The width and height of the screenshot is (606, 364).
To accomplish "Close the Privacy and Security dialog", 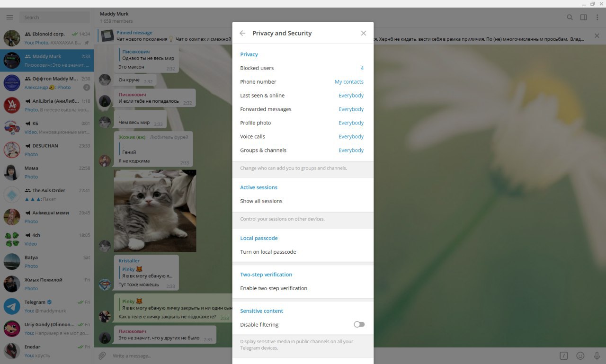I will [x=363, y=33].
